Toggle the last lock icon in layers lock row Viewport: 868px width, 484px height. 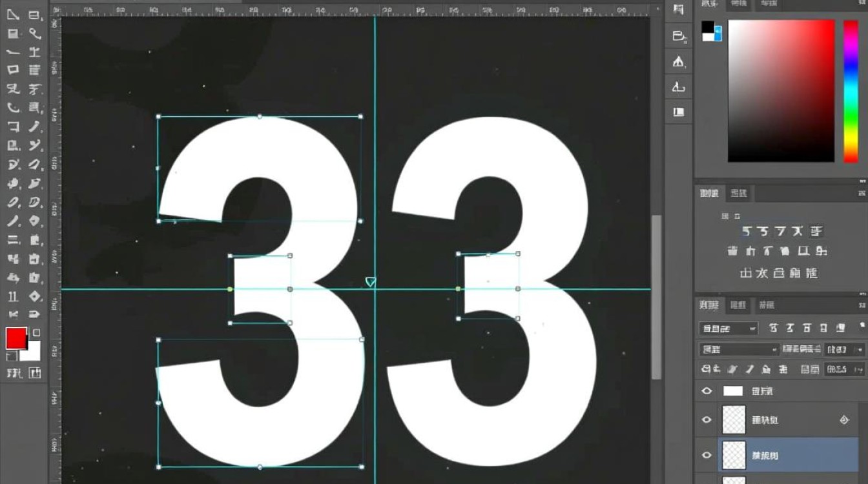pyautogui.click(x=783, y=369)
